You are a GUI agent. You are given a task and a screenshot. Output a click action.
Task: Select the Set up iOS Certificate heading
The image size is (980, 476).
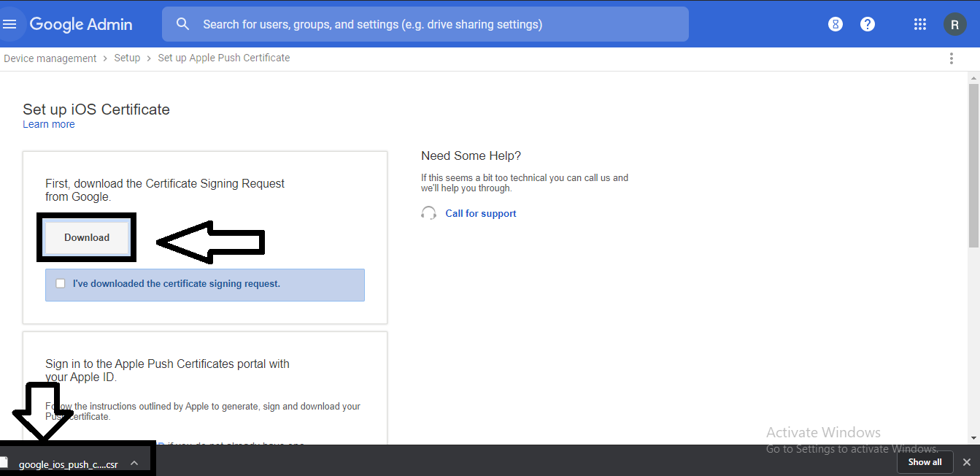click(96, 110)
